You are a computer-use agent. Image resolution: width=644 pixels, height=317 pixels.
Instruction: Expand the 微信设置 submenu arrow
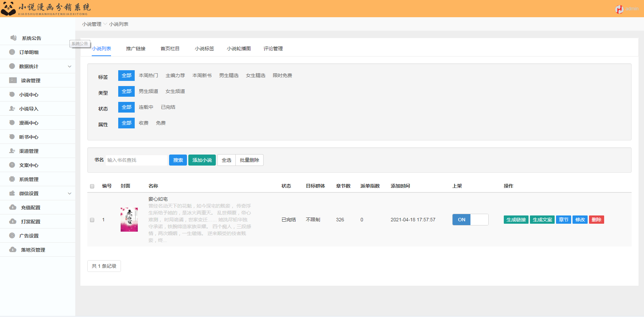pos(69,193)
